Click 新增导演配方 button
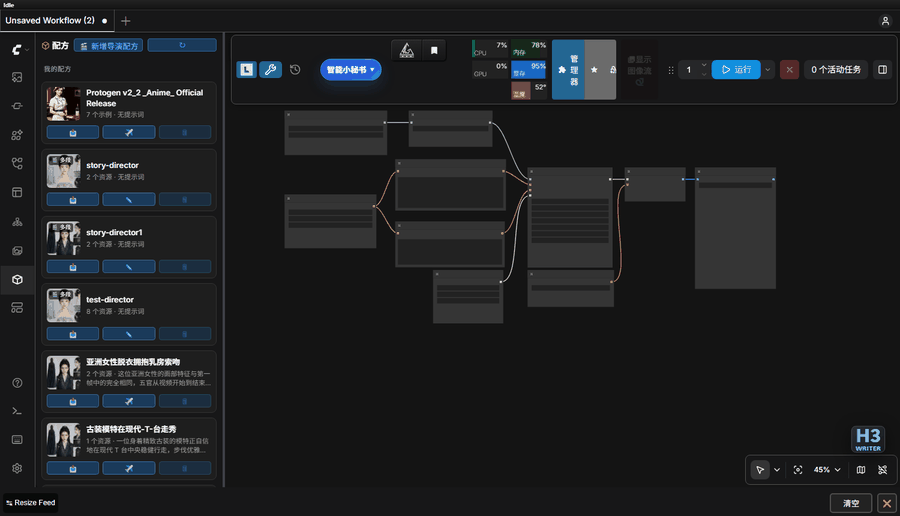The width and height of the screenshot is (900, 516). coord(109,46)
